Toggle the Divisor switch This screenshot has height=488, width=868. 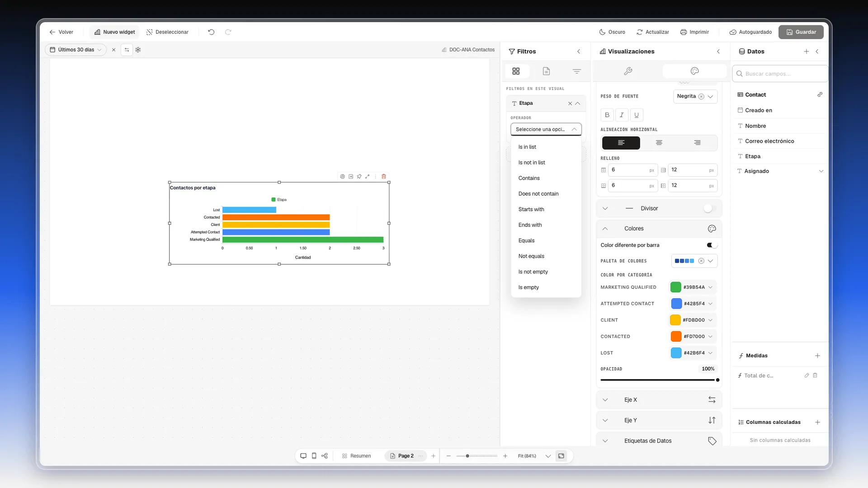click(710, 208)
